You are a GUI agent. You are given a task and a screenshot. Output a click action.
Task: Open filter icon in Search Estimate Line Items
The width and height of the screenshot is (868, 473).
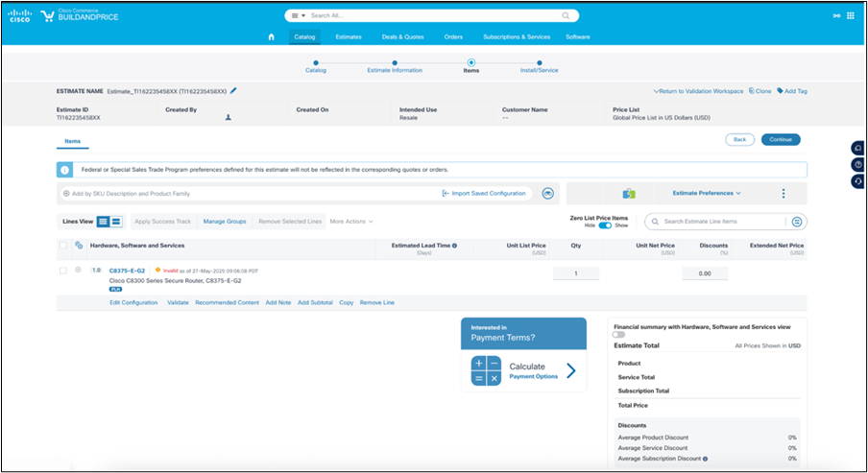coord(797,222)
